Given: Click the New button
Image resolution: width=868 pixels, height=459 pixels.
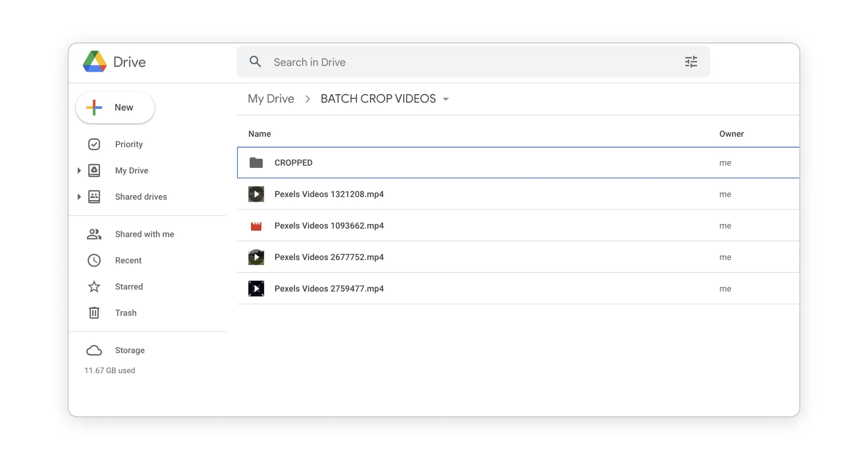Looking at the screenshot, I should 115,108.
